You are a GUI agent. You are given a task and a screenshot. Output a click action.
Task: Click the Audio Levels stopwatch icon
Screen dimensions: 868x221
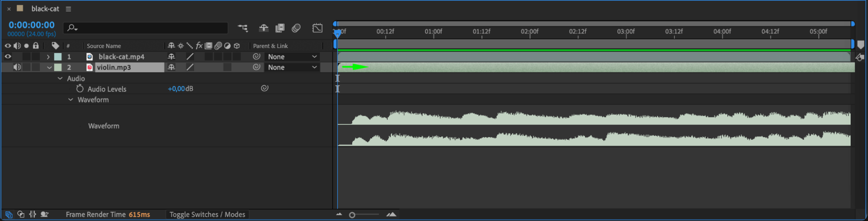80,89
